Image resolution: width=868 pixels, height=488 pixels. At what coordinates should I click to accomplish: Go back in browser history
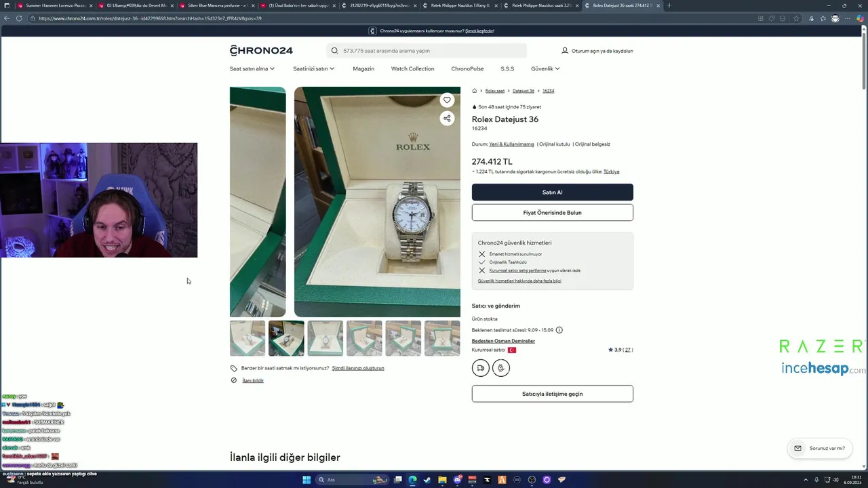pyautogui.click(x=7, y=18)
